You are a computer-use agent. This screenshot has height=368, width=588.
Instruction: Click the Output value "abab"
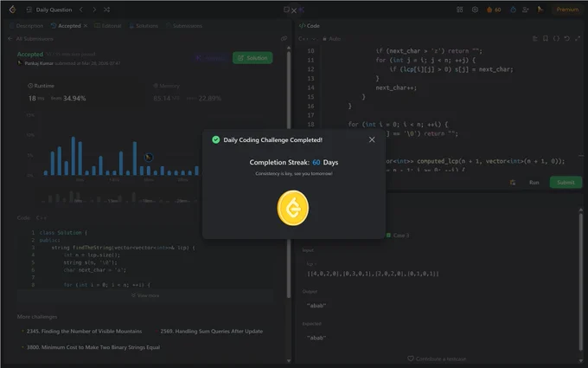click(316, 306)
